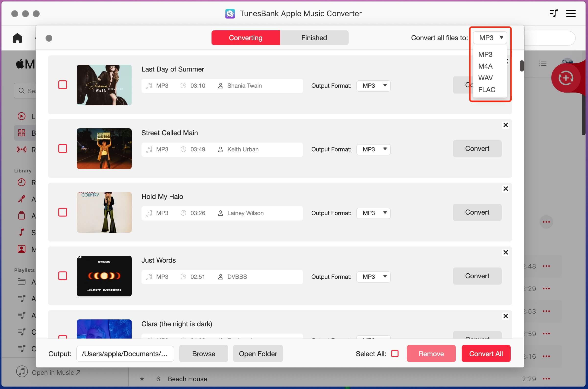Open Recently Added clock icon in Library
588x389 pixels.
(22, 182)
